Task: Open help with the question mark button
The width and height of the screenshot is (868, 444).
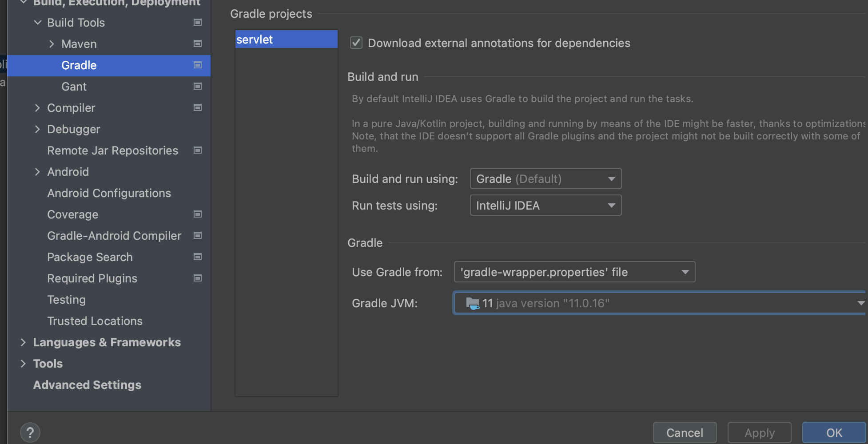Action: click(x=30, y=432)
